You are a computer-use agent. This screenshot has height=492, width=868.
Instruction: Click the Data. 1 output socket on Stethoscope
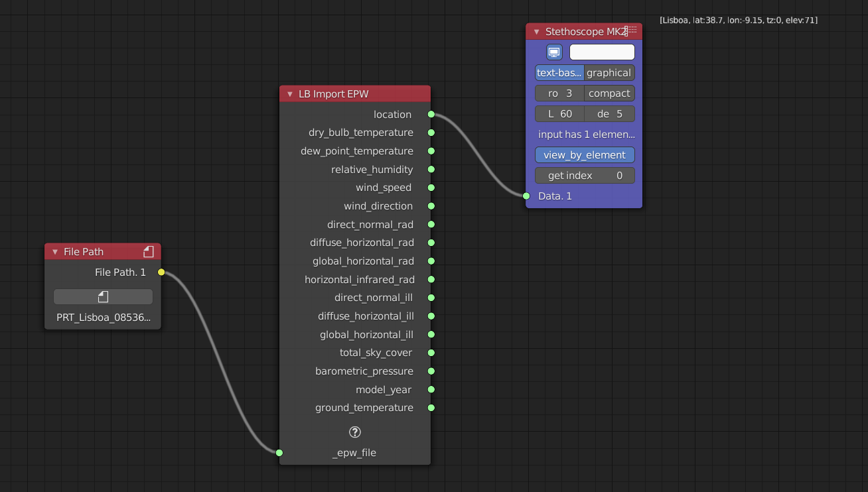point(526,196)
